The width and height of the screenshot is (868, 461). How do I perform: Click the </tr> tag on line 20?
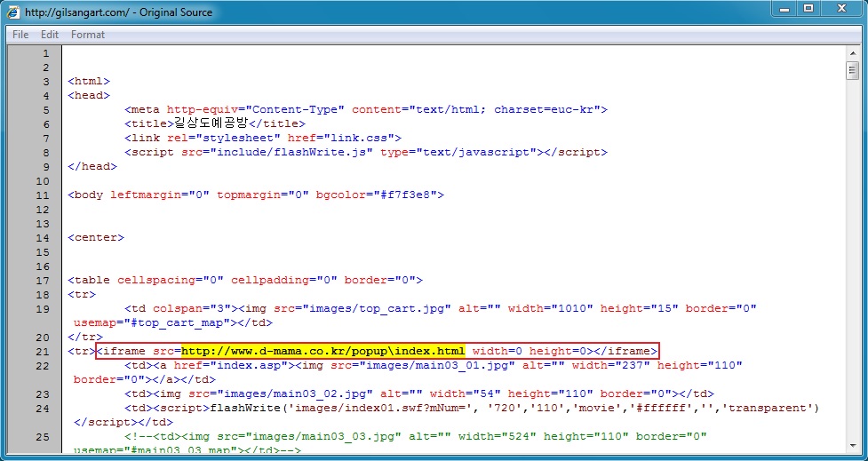85,337
